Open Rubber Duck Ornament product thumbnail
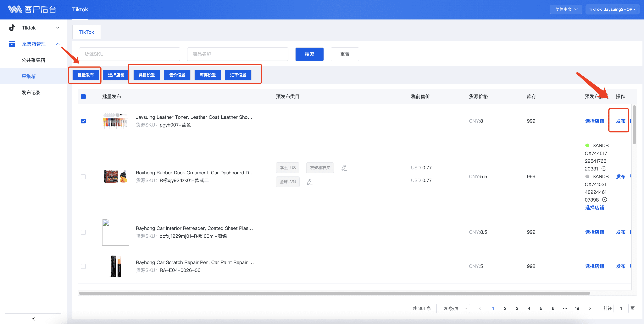The width and height of the screenshot is (644, 324). pos(115,177)
